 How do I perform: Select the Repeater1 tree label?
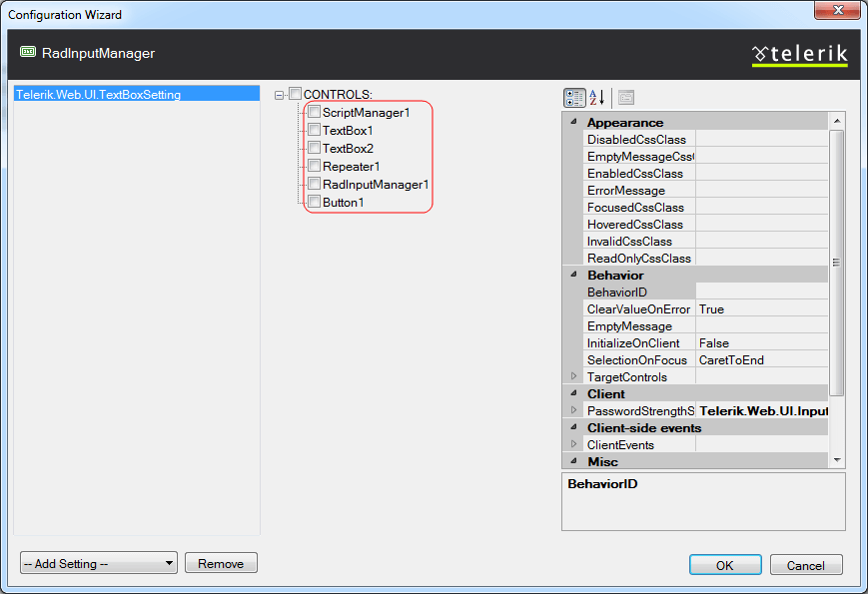point(351,167)
